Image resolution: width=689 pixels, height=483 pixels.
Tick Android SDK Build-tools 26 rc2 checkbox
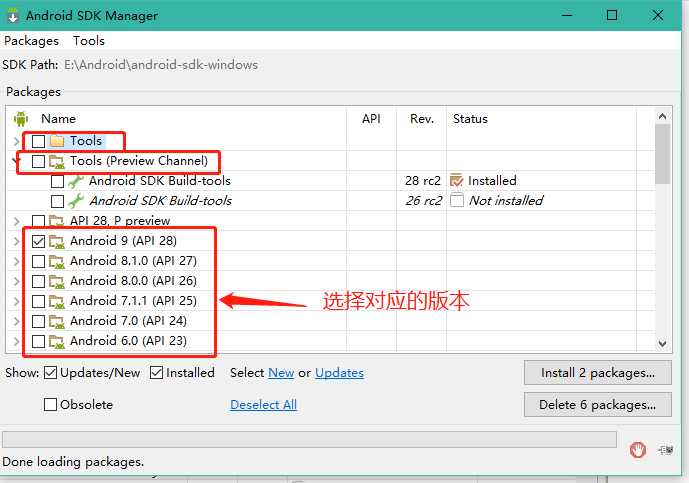click(x=57, y=201)
